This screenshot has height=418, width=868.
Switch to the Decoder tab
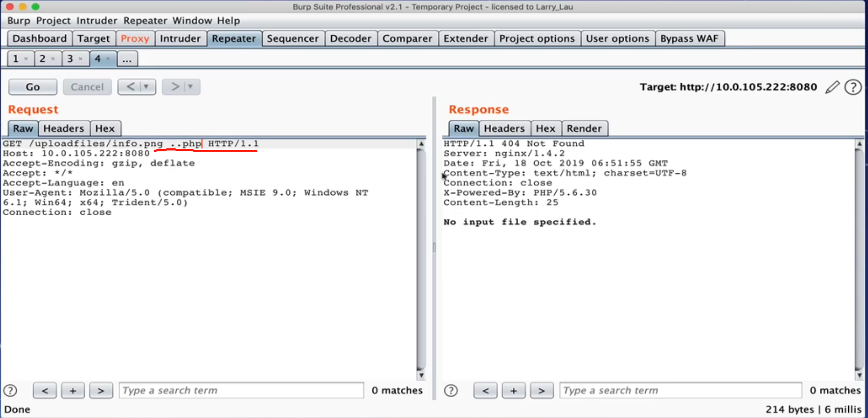tap(351, 39)
